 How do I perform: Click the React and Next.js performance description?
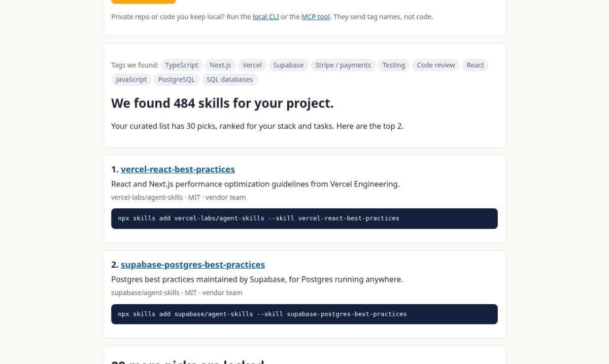coord(255,184)
